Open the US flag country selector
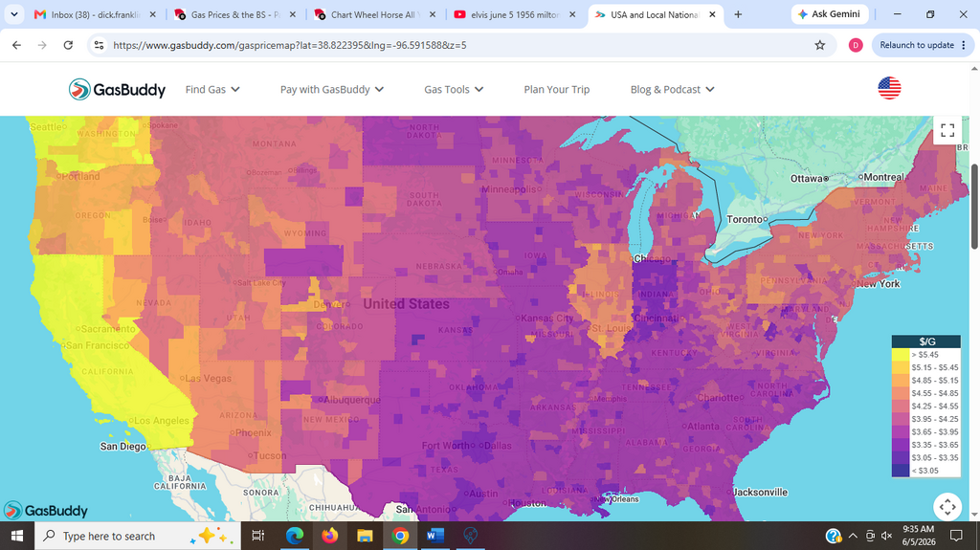Viewport: 980px width, 550px height. click(x=889, y=89)
